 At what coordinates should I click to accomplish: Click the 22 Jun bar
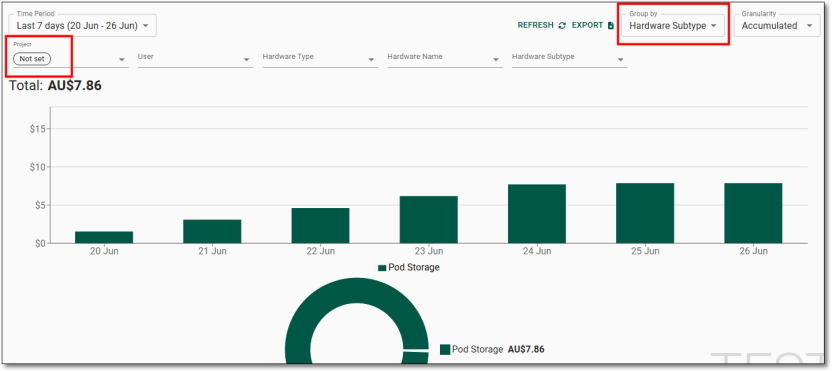point(320,226)
